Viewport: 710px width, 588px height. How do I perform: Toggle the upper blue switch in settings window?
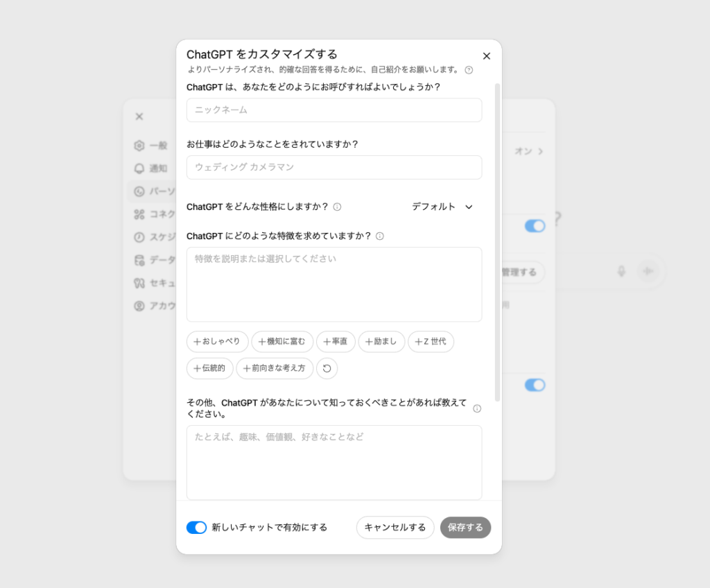point(535,225)
